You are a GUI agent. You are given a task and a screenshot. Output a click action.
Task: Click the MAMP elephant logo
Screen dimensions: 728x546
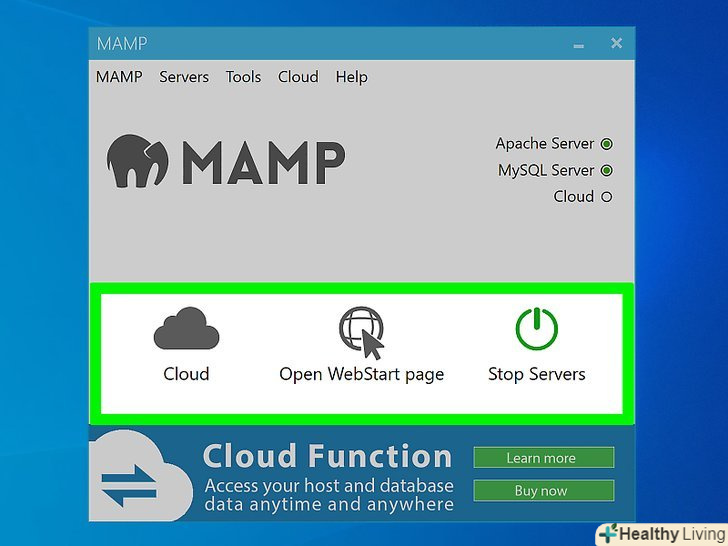(x=137, y=161)
